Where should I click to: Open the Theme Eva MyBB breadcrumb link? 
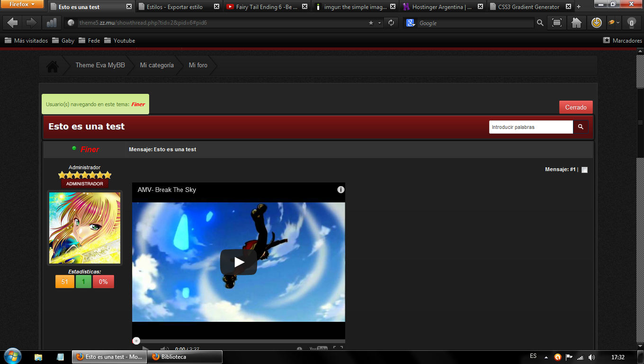pos(100,65)
